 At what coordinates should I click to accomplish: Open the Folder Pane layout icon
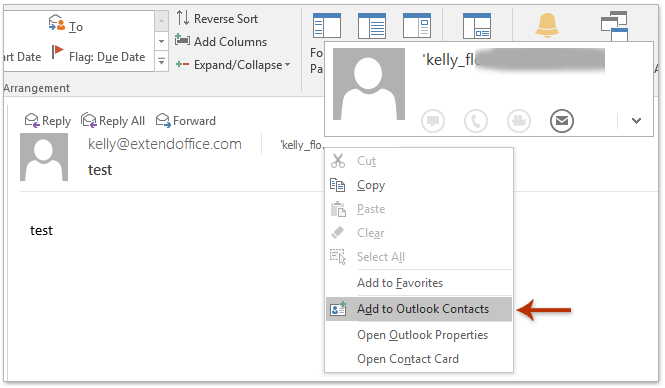click(327, 26)
